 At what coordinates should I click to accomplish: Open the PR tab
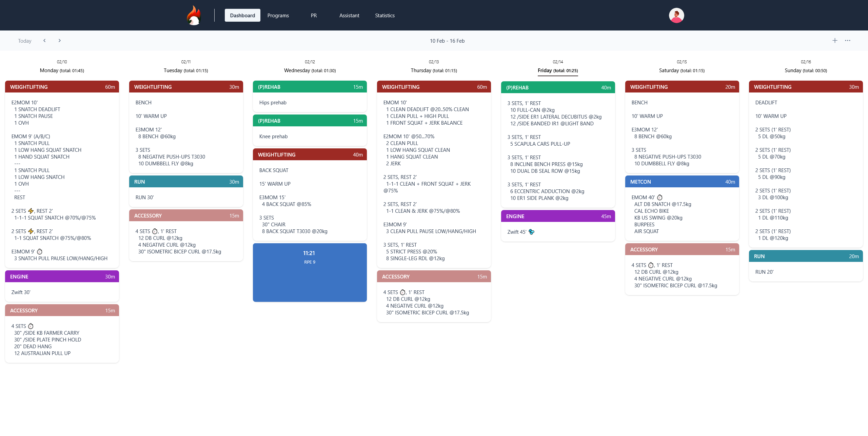[x=314, y=15]
